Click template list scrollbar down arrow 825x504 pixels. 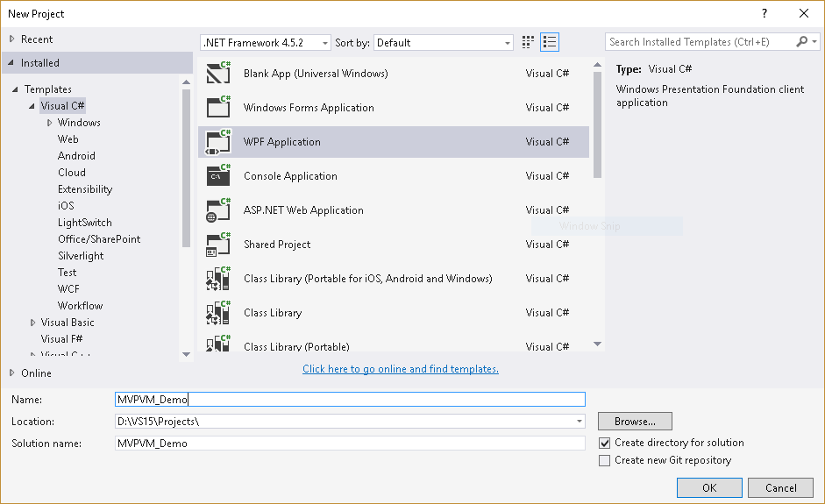597,344
